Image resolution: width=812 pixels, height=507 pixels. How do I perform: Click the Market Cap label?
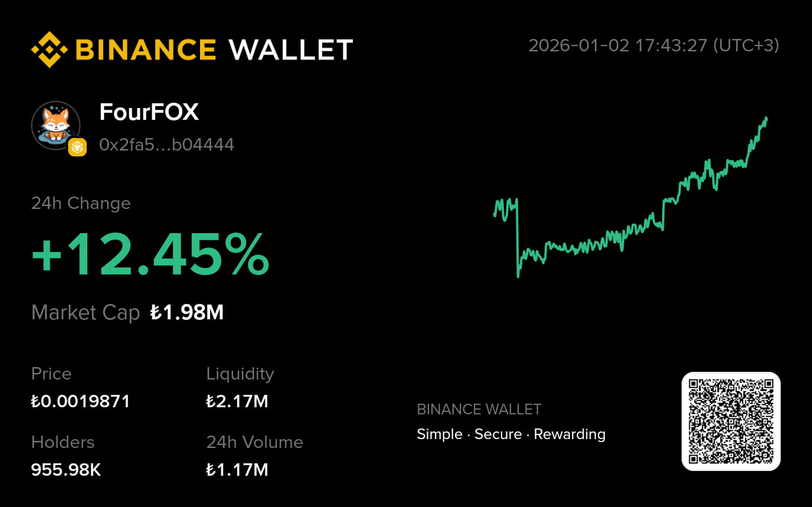(86, 312)
